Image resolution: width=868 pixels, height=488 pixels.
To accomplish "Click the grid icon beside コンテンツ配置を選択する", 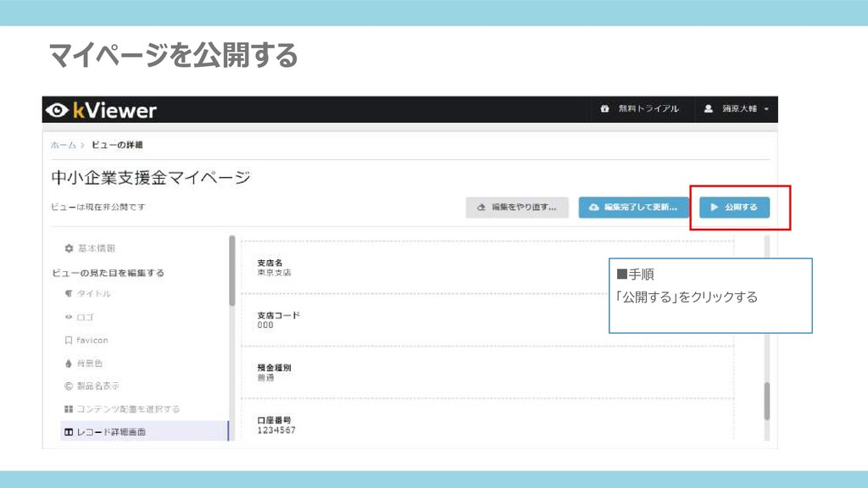I will pyautogui.click(x=69, y=409).
